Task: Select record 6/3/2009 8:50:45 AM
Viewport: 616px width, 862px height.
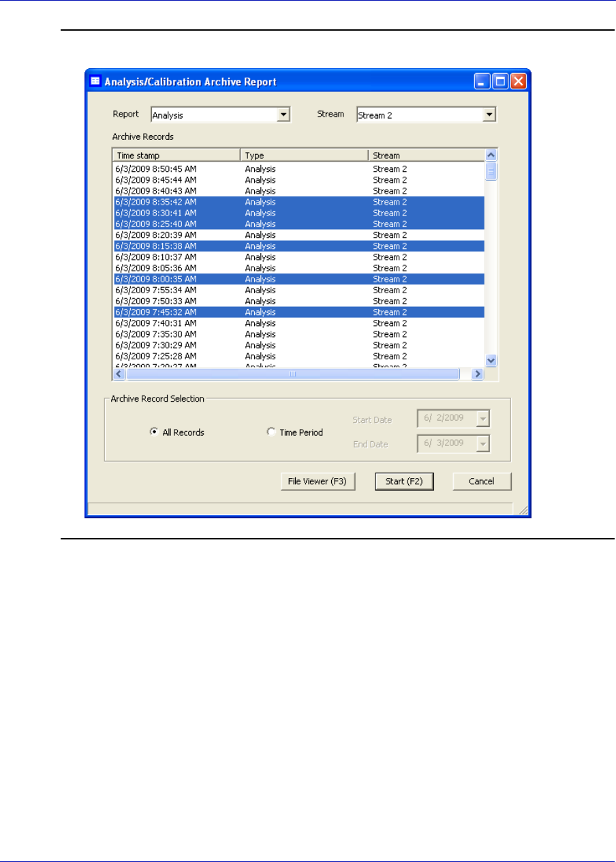Action: point(299,168)
